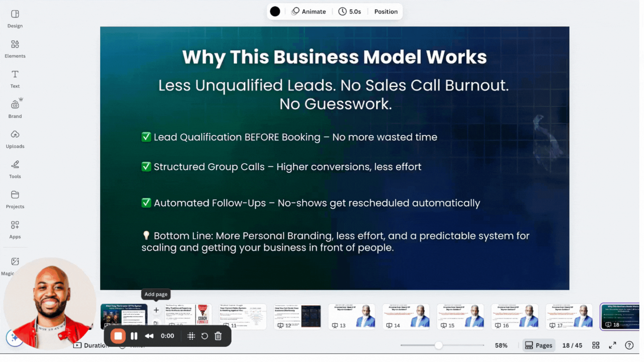
Task: Restart the recording
Action: point(205,336)
